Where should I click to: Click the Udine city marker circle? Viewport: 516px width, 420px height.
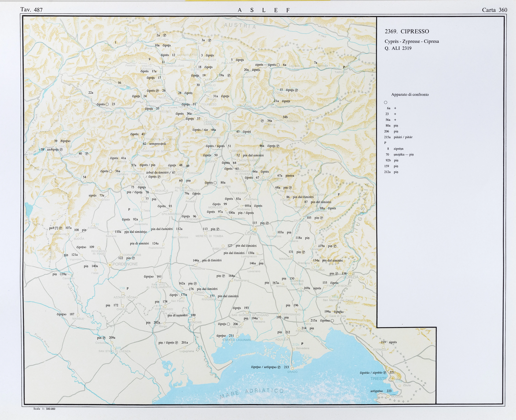(x=255, y=229)
